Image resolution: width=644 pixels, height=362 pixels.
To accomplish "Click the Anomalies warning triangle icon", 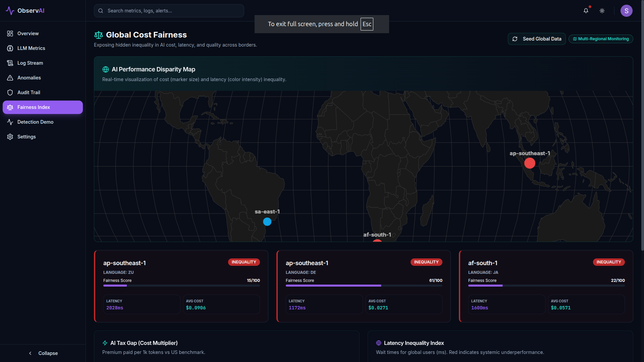I will pyautogui.click(x=10, y=78).
